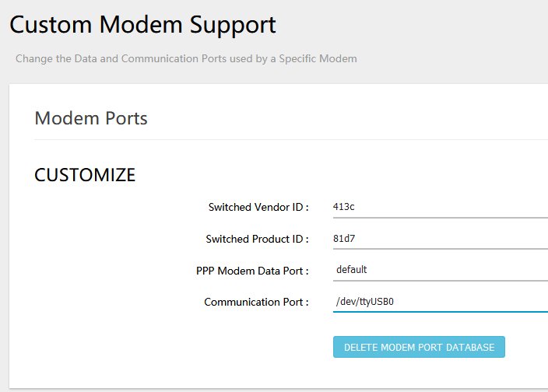Image resolution: width=548 pixels, height=392 pixels.
Task: Place cursor on the 413c vendor value
Action: 343,207
